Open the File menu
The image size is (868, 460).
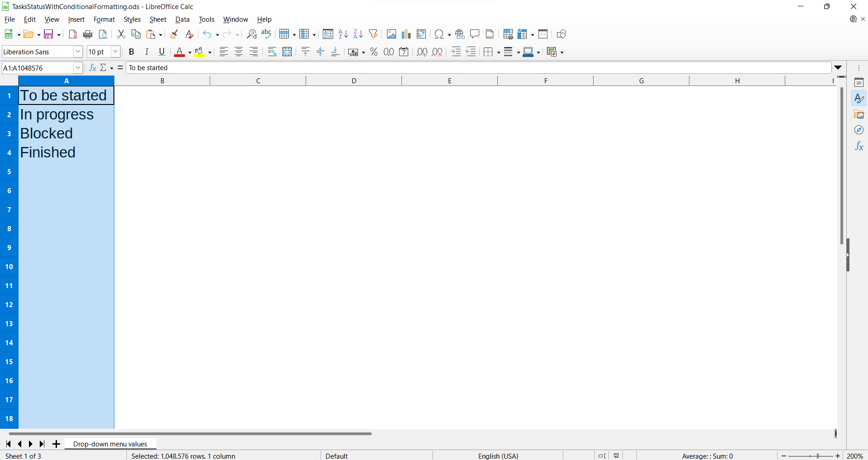pos(9,19)
